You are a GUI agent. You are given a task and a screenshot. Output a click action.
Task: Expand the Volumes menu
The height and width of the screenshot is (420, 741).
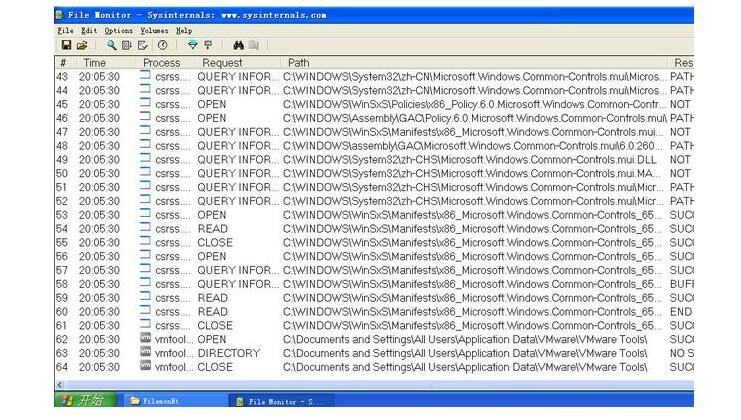pyautogui.click(x=154, y=31)
